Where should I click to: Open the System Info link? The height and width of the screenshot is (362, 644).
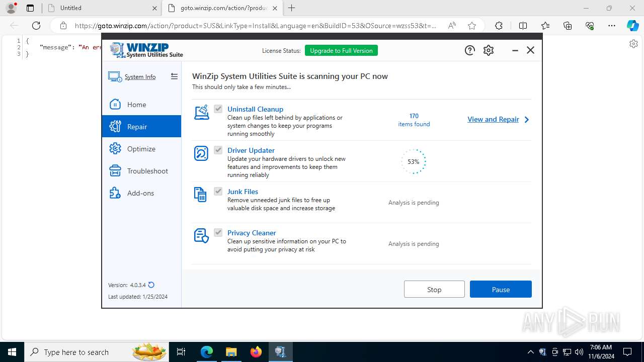coord(140,77)
